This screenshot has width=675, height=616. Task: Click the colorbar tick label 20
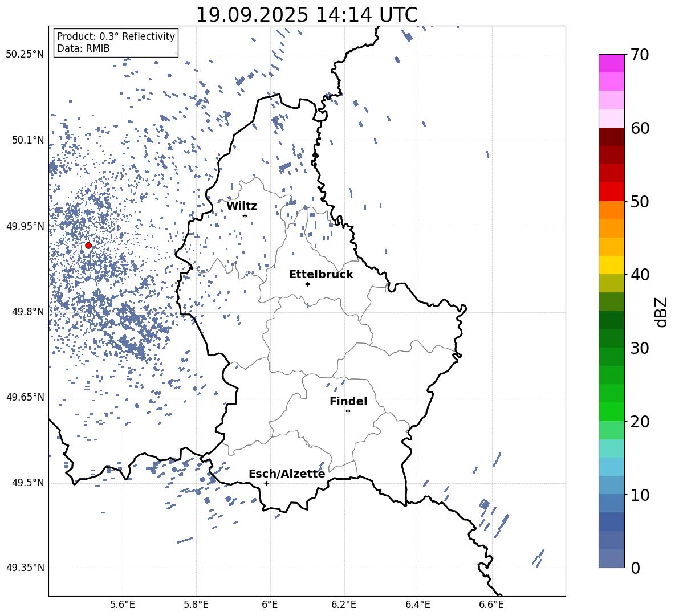tap(640, 421)
